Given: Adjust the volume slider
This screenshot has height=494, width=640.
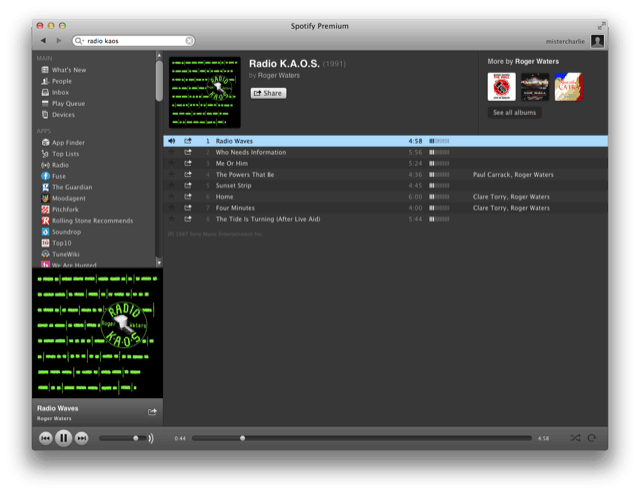Looking at the screenshot, I should coord(122,438).
